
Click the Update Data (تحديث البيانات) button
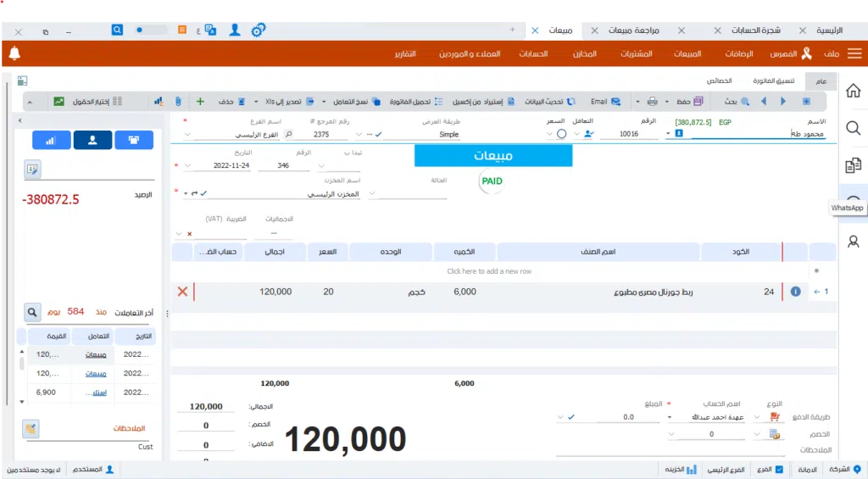coord(546,102)
